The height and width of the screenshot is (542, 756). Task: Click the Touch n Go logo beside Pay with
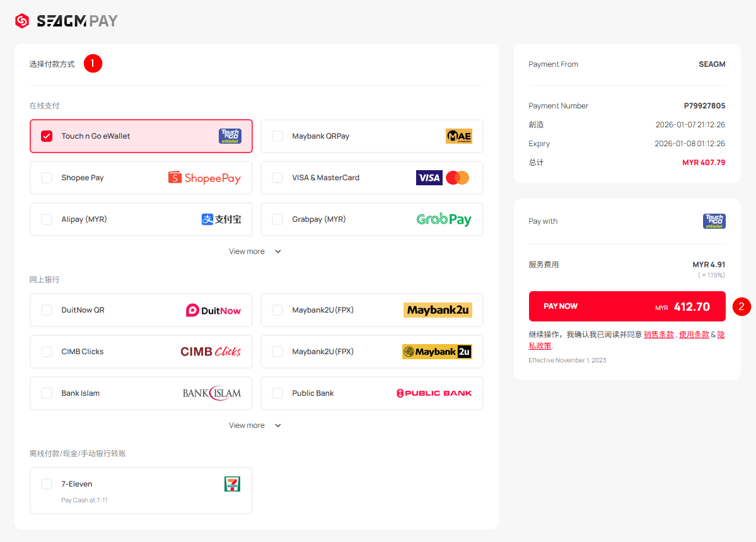coord(714,221)
